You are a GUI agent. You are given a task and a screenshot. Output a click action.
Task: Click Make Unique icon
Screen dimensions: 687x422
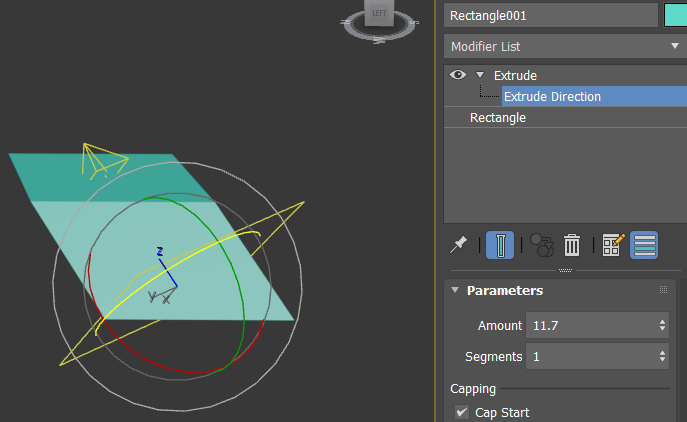542,245
